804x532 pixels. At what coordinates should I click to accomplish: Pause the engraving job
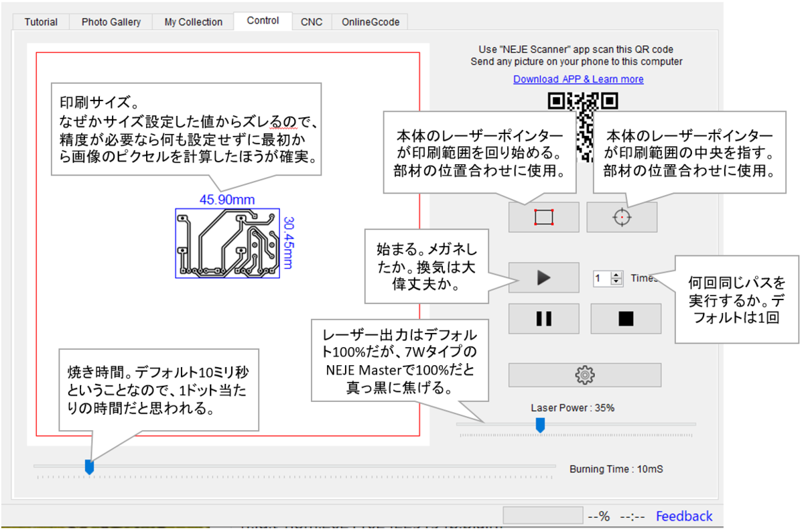click(x=543, y=318)
